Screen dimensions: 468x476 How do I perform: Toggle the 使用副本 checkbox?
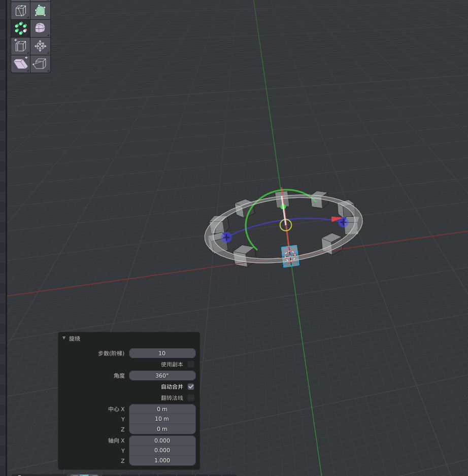191,364
